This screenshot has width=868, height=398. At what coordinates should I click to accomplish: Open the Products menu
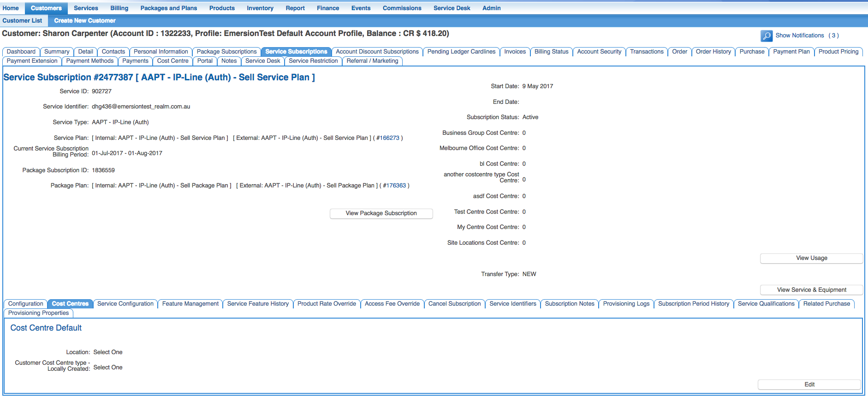(222, 8)
